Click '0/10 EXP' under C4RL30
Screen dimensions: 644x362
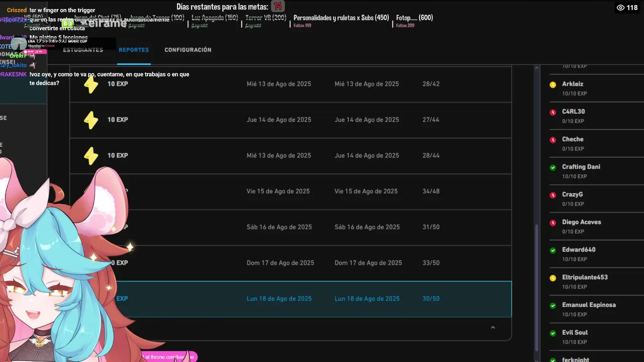tap(573, 121)
